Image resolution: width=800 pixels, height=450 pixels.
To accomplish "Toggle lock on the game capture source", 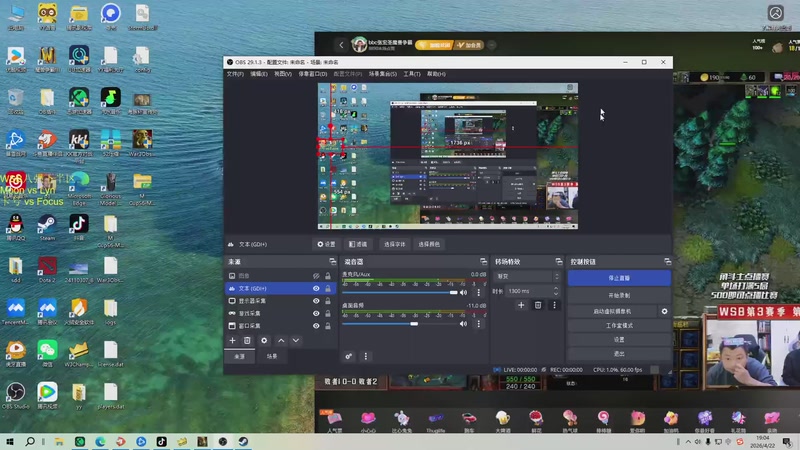I will [x=328, y=313].
